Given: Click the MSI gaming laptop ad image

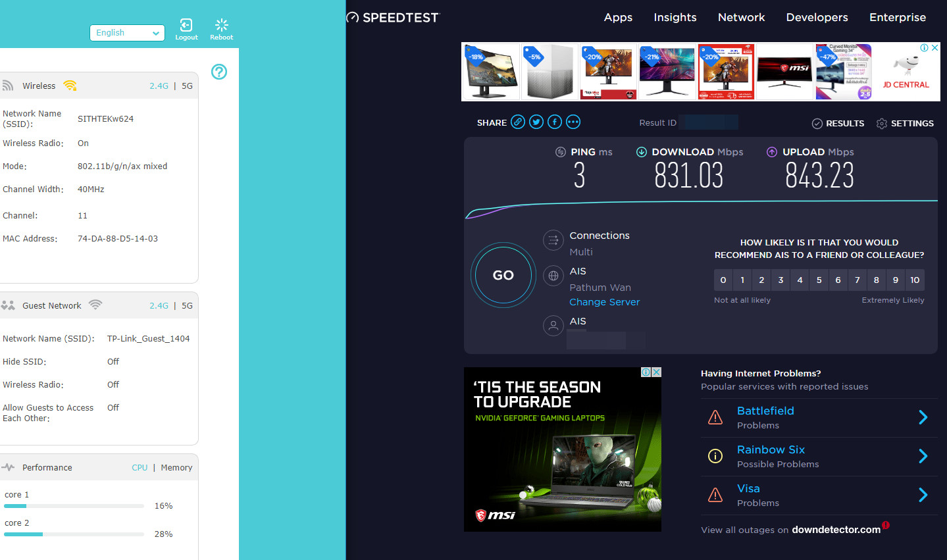Looking at the screenshot, I should point(563,449).
